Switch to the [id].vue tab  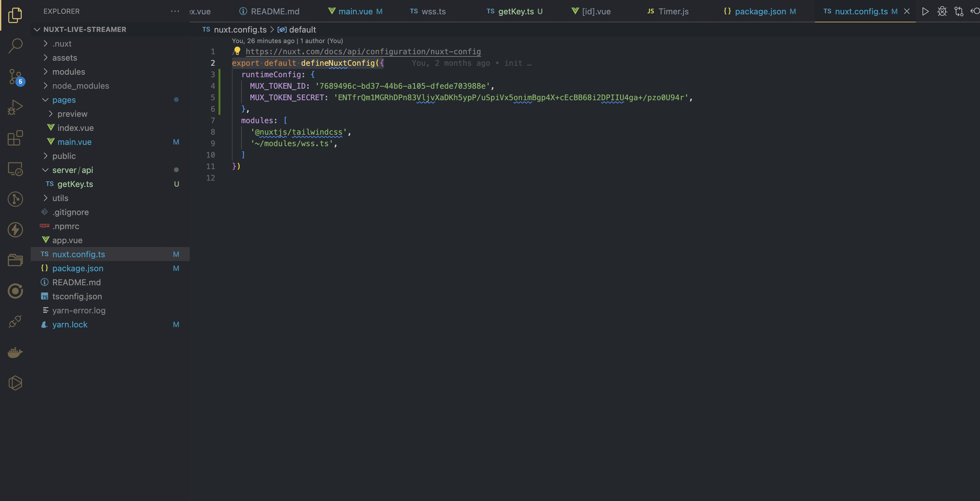coord(592,11)
